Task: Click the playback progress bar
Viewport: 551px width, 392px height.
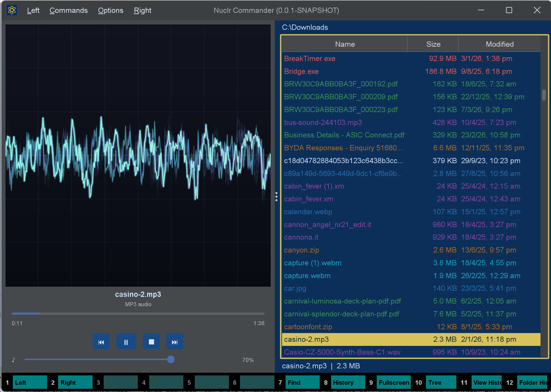Action: click(138, 314)
